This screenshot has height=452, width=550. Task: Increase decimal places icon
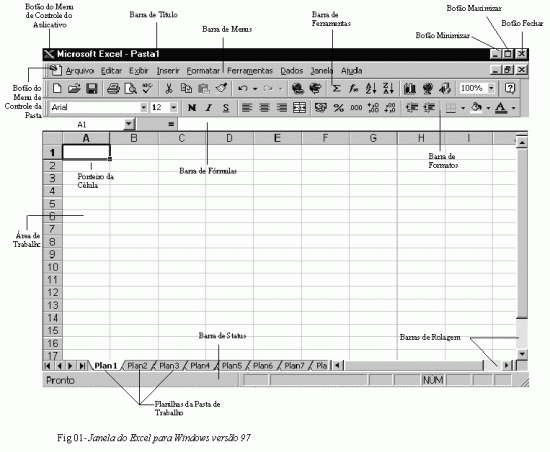(x=373, y=108)
